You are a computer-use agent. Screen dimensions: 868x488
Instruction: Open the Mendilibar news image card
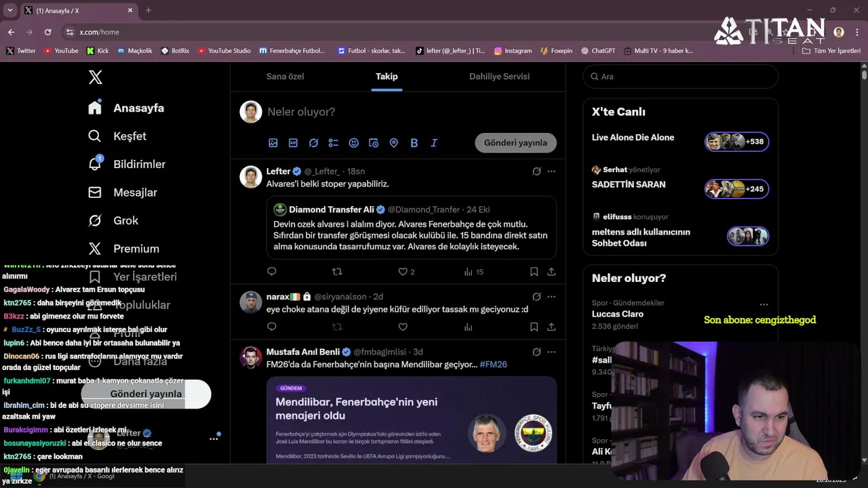click(x=411, y=420)
